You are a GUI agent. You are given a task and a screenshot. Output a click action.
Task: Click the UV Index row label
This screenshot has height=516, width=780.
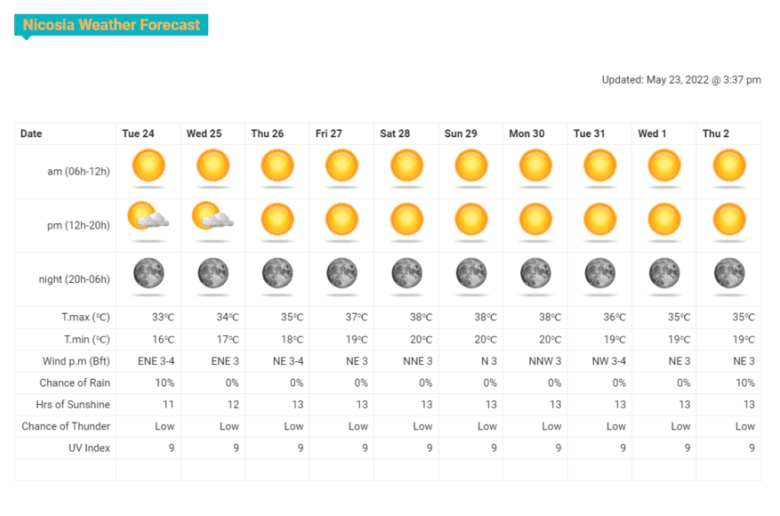(x=89, y=448)
